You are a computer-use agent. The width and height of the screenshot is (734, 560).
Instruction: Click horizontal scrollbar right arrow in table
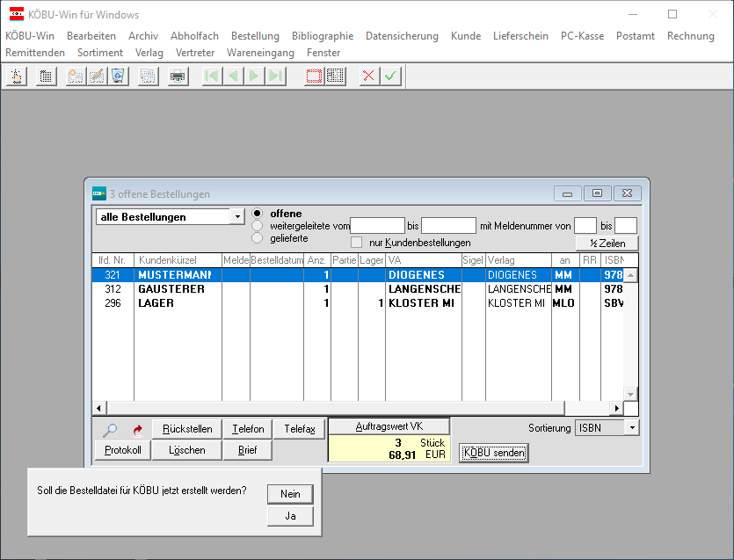coord(617,408)
